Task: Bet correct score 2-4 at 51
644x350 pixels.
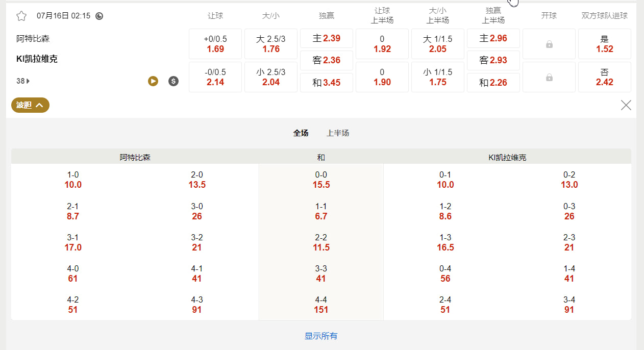Action: point(445,305)
